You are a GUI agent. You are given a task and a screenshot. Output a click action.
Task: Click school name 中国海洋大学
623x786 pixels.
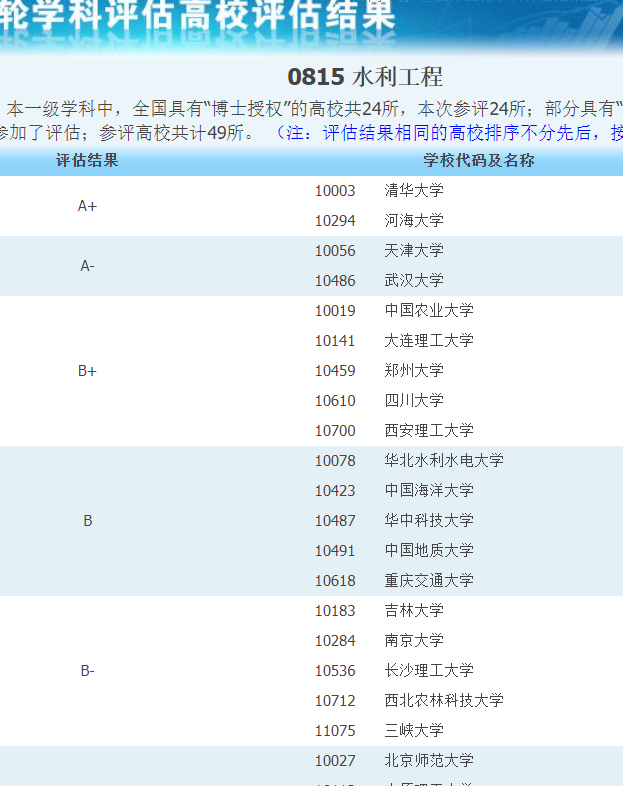click(x=429, y=490)
